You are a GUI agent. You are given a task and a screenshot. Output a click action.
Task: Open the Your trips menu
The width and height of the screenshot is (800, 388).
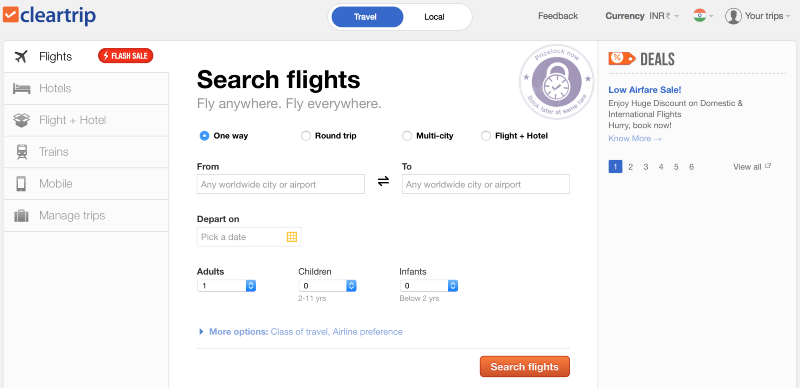click(x=758, y=16)
